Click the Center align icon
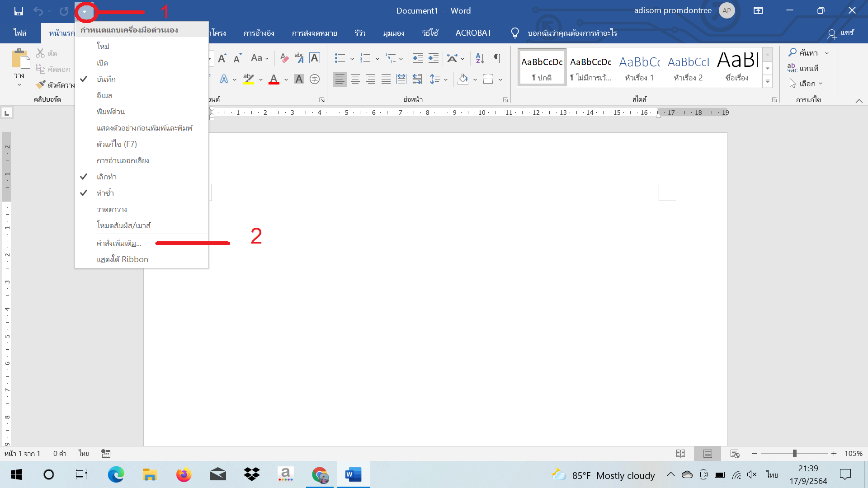Screen dimensions: 868x488 (355, 80)
